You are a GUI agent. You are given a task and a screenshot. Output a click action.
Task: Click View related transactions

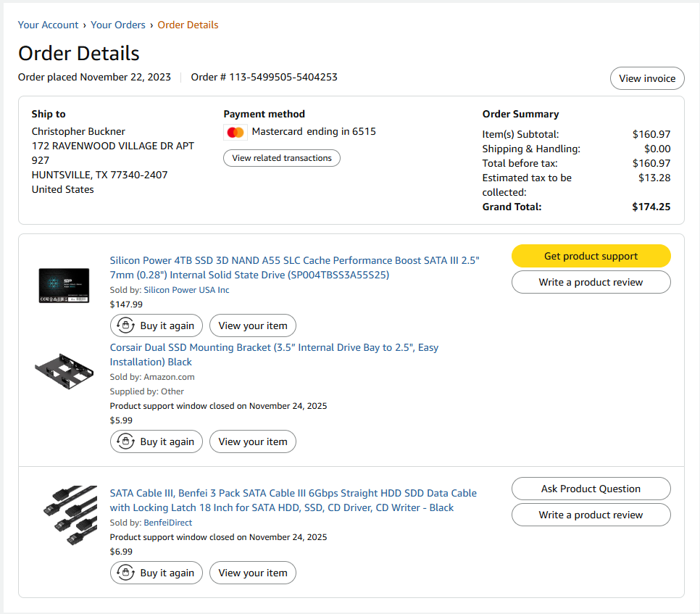pyautogui.click(x=282, y=158)
